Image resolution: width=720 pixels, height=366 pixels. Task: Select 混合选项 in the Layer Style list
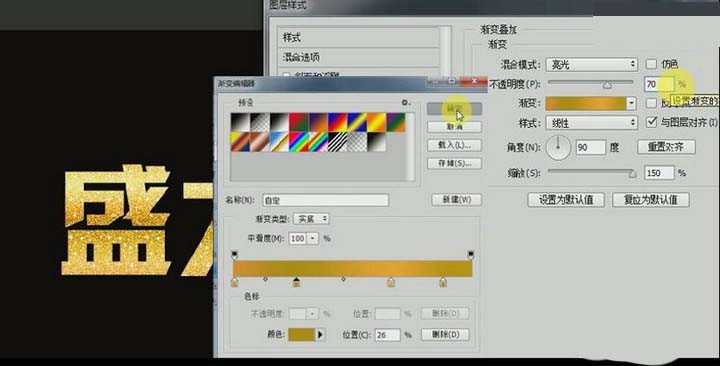tap(359, 57)
